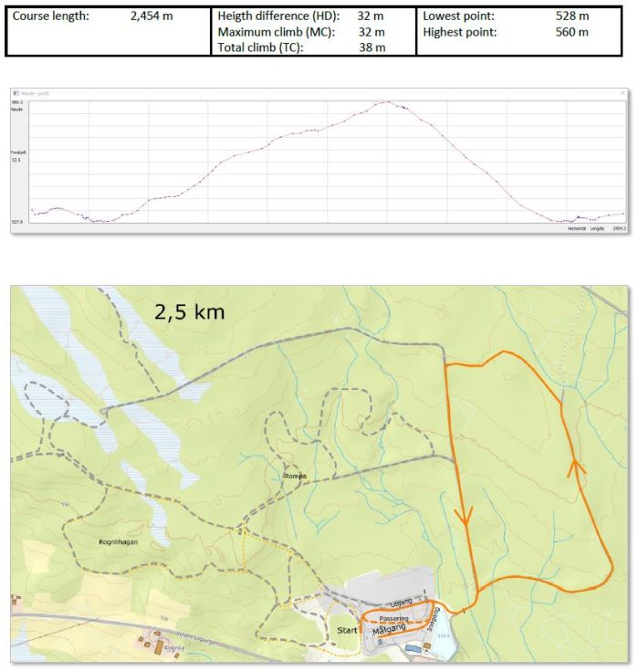This screenshot has height=672, width=639.
Task: Click the 2454.3 horizontal length value
Action: tap(619, 228)
